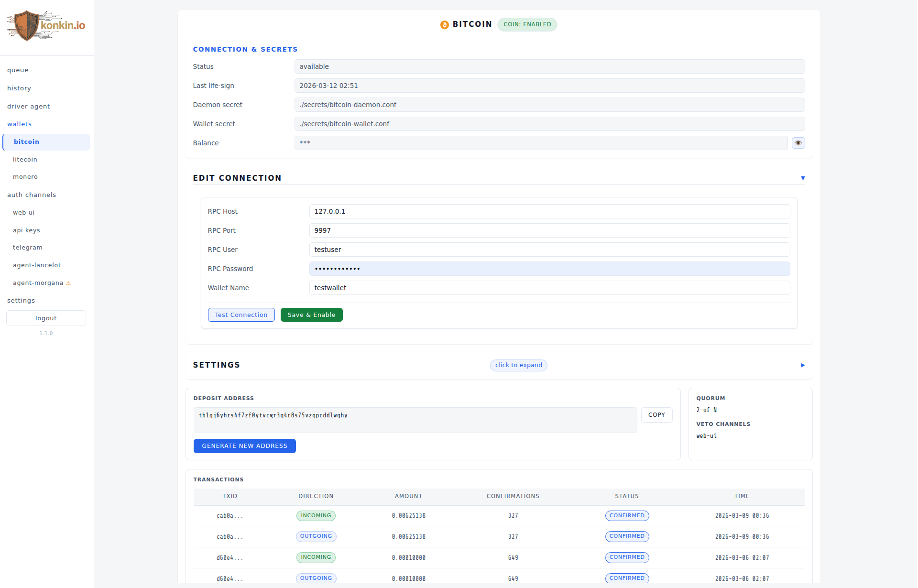The width and height of the screenshot is (918, 588).
Task: Copy the deposit address
Action: click(x=656, y=415)
